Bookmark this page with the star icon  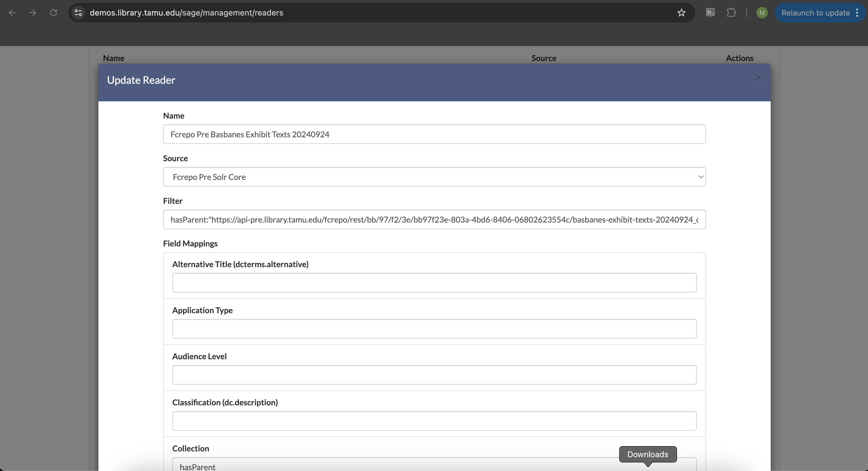click(681, 13)
